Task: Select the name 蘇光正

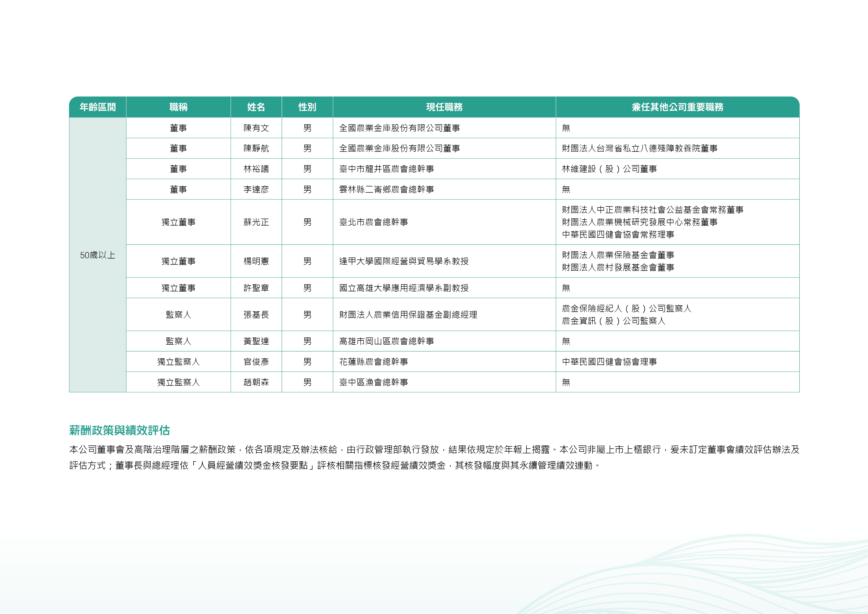Action: 256,222
